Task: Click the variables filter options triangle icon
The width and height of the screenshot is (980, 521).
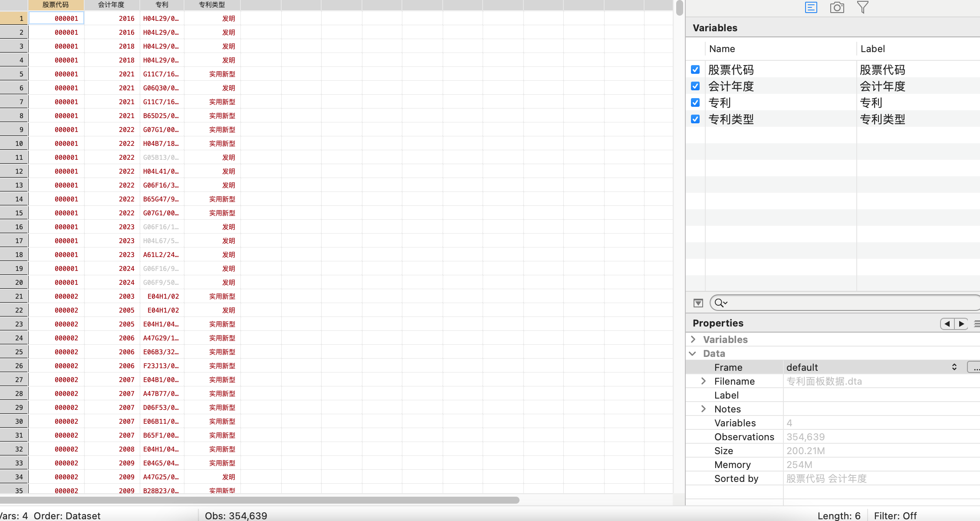Action: coord(698,303)
